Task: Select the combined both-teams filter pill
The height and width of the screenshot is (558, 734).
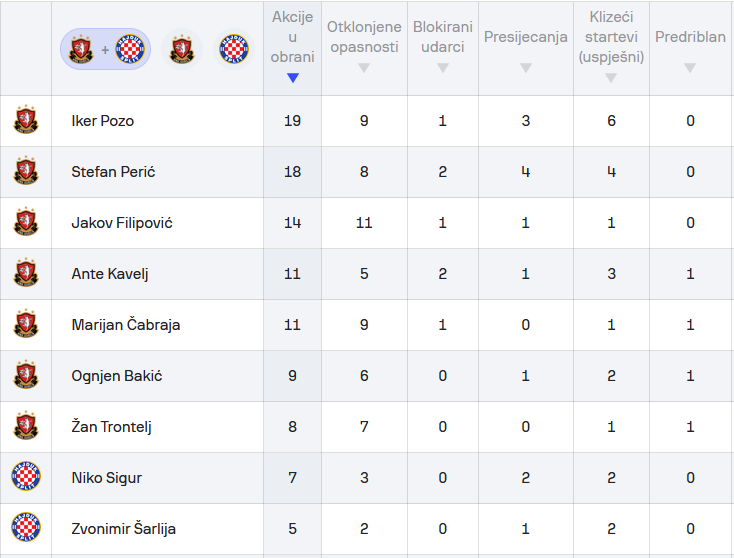Action: pyautogui.click(x=105, y=49)
